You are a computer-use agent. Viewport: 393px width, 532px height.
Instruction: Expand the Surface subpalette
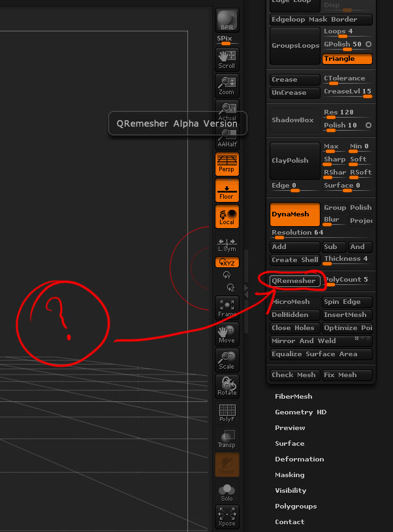tap(290, 443)
